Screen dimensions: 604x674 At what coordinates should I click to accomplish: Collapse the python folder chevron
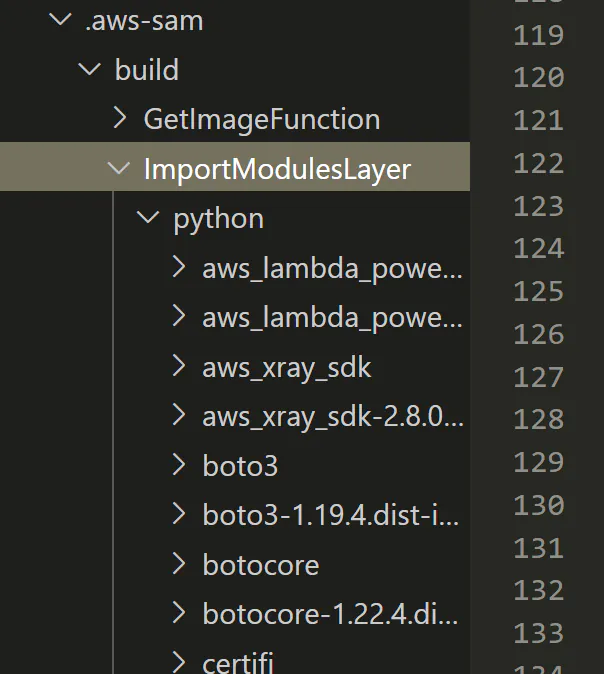(x=148, y=217)
